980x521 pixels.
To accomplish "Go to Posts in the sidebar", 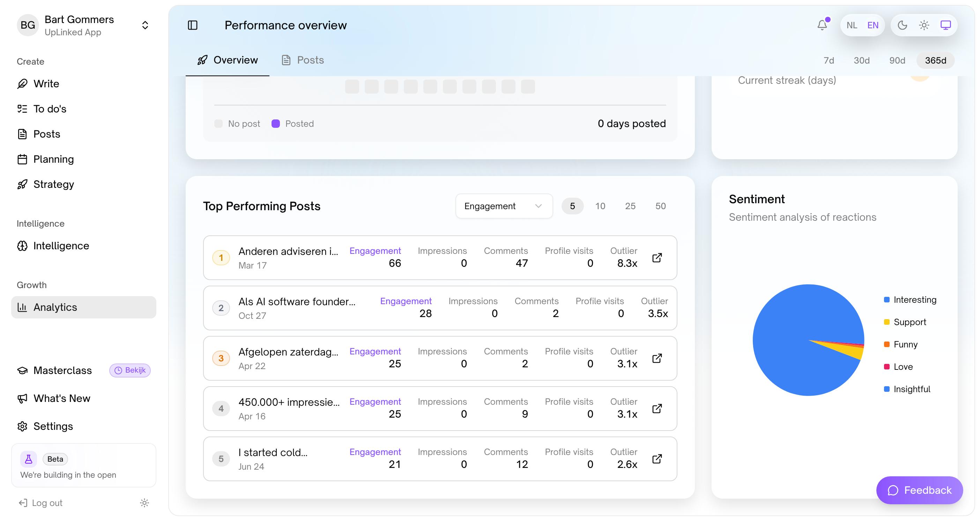I will [x=84, y=134].
